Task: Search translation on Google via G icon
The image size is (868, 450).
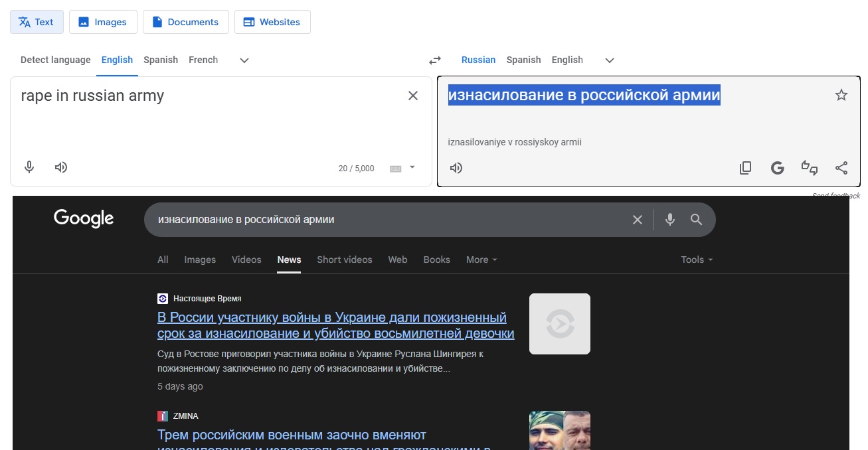Action: [x=778, y=168]
